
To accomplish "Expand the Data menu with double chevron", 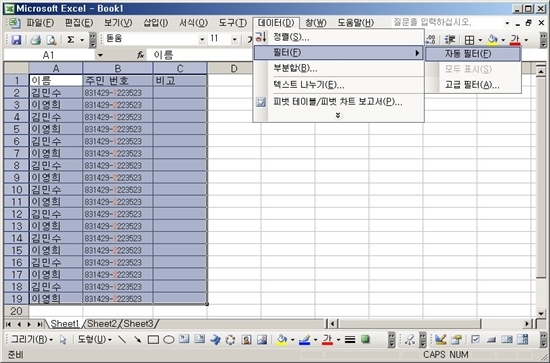I will pos(338,115).
